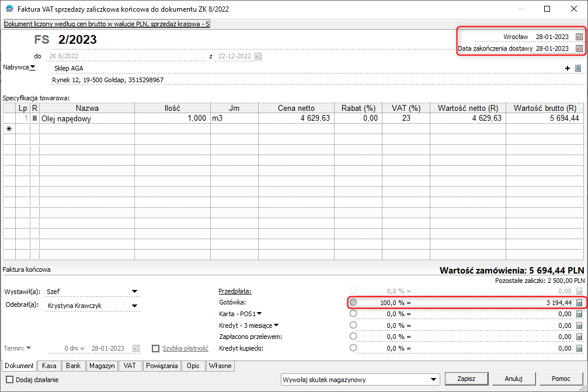Click the new row asterisk marker
The image size is (588, 392).
click(9, 129)
